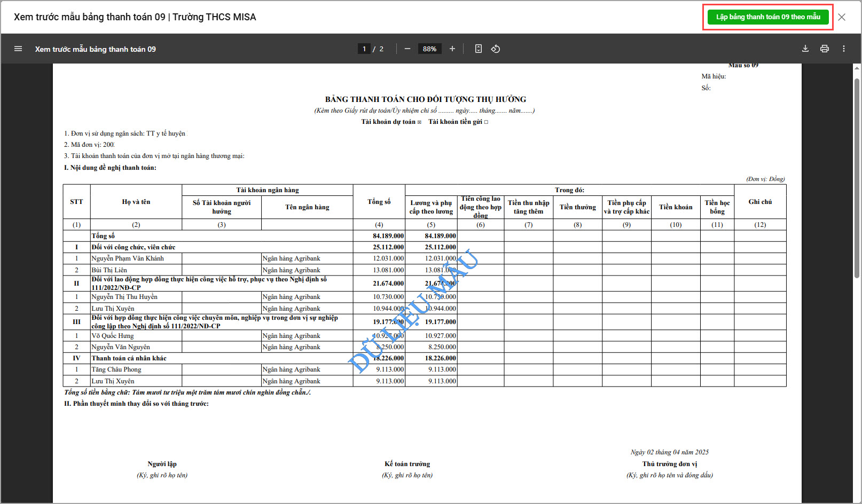
Task: Zoom out with the minus icon
Action: (x=408, y=49)
